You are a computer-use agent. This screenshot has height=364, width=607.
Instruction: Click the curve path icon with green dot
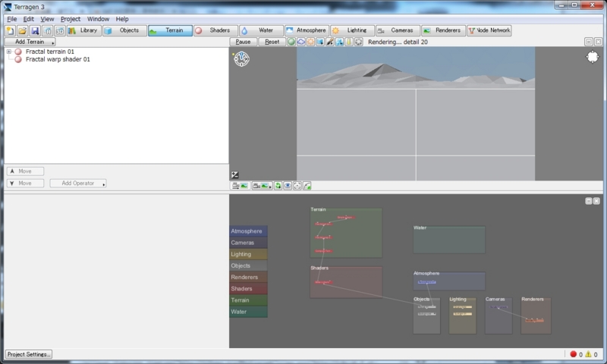307,186
